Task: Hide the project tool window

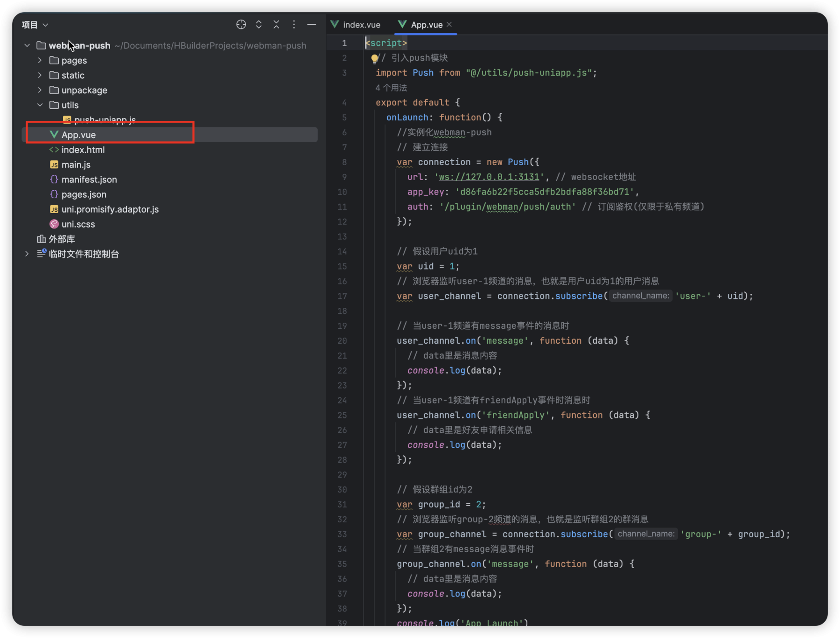Action: 311,25
